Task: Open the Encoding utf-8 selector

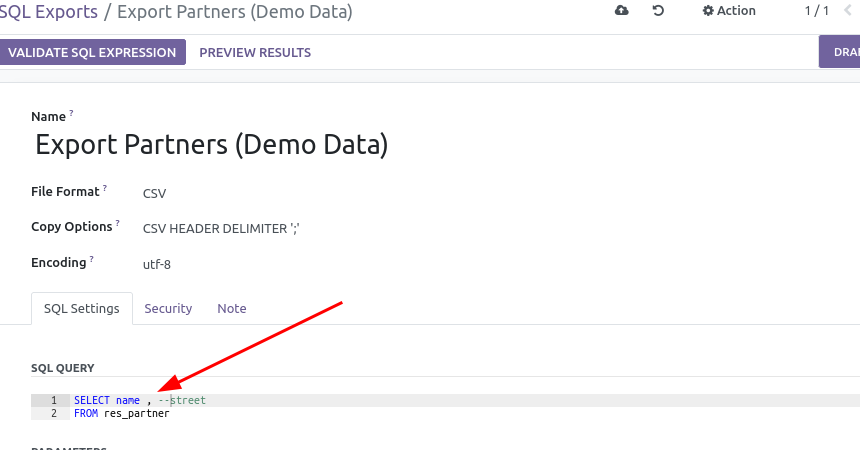Action: pos(157,264)
